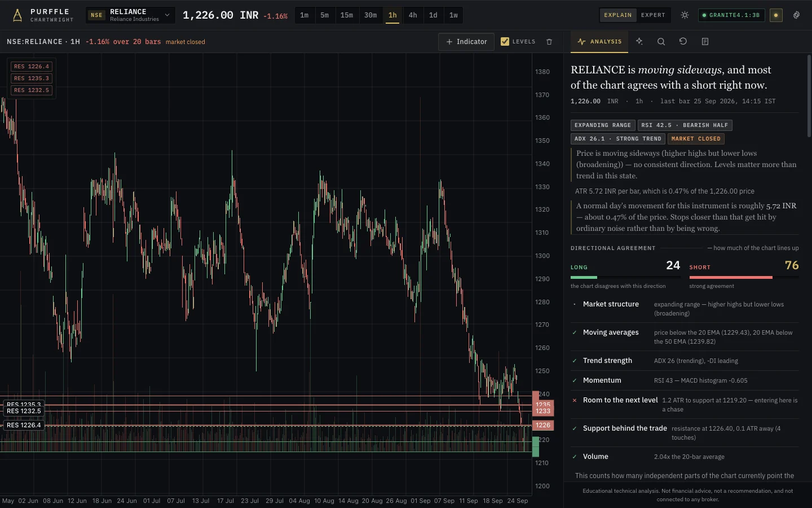
Task: Switch to EXPERT mode
Action: 653,15
